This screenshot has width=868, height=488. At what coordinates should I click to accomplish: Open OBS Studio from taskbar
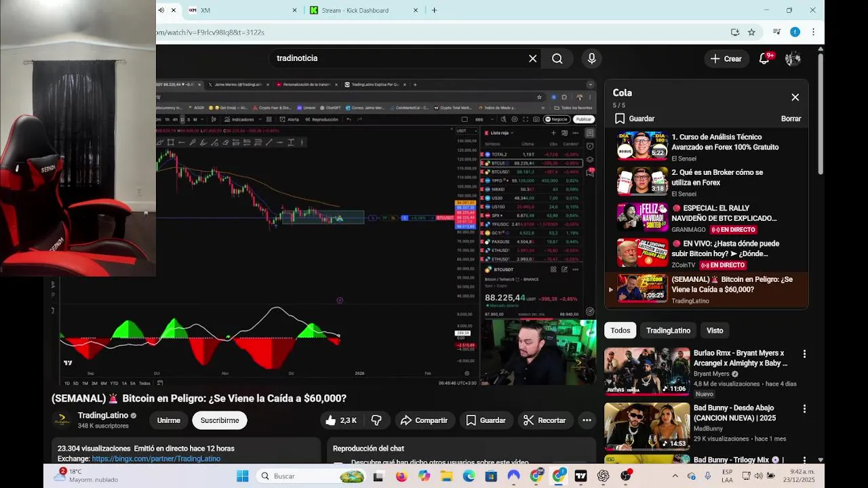pyautogui.click(x=625, y=476)
